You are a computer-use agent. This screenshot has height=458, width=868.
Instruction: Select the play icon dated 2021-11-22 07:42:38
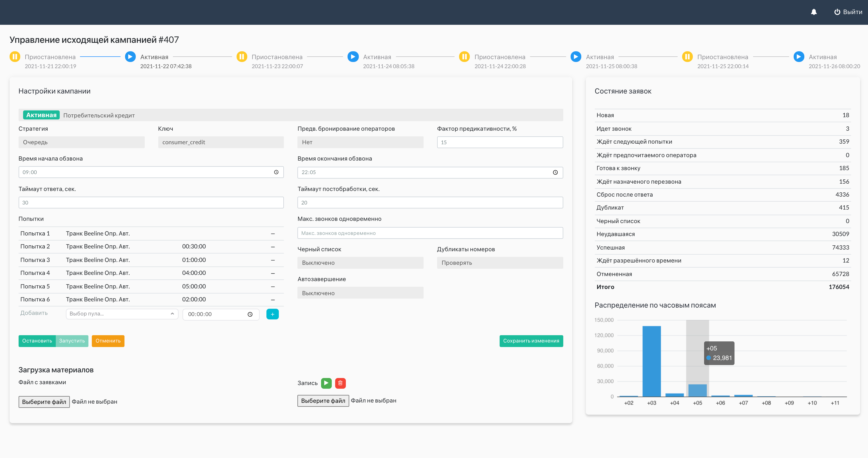point(130,56)
